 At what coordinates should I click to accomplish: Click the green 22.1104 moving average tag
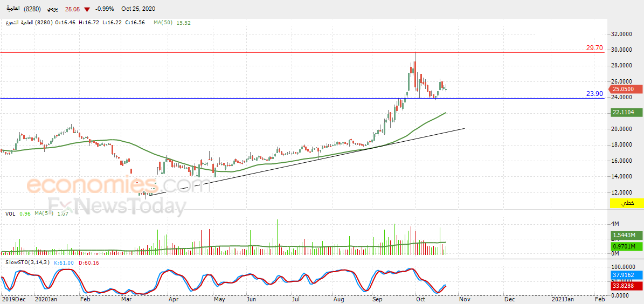pos(623,112)
